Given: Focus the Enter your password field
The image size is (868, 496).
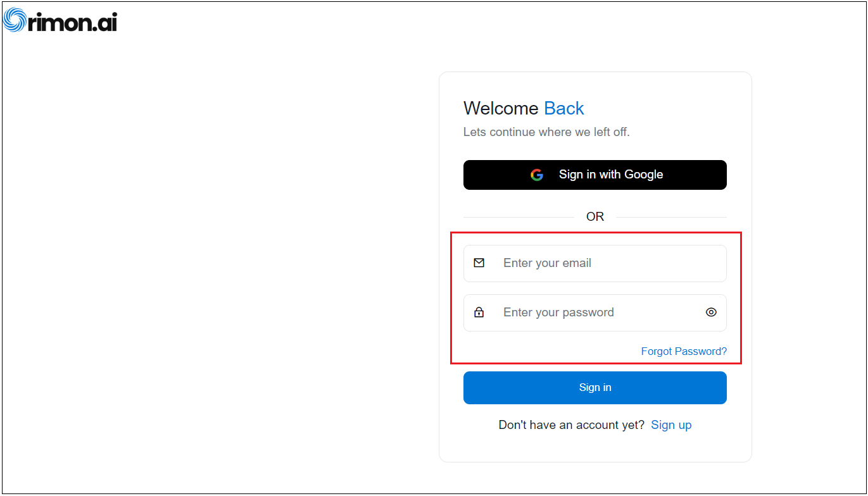Looking at the screenshot, I should pos(595,313).
